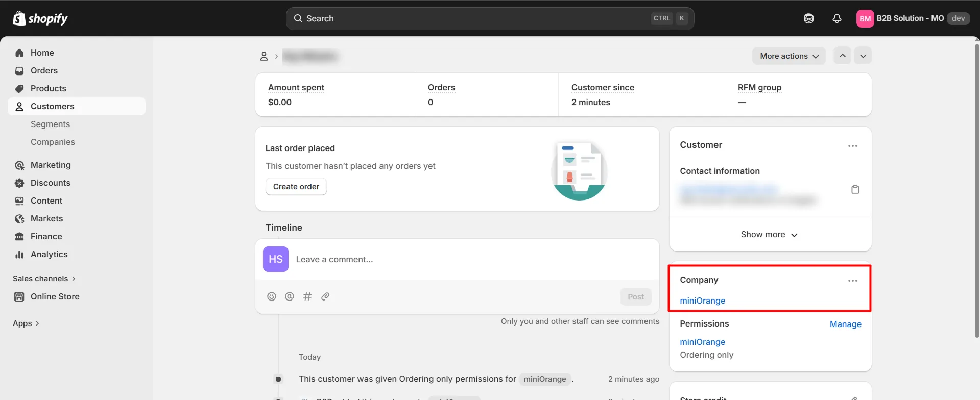Click the BM account avatar
Image resolution: width=980 pixels, height=400 pixels.
pyautogui.click(x=865, y=19)
